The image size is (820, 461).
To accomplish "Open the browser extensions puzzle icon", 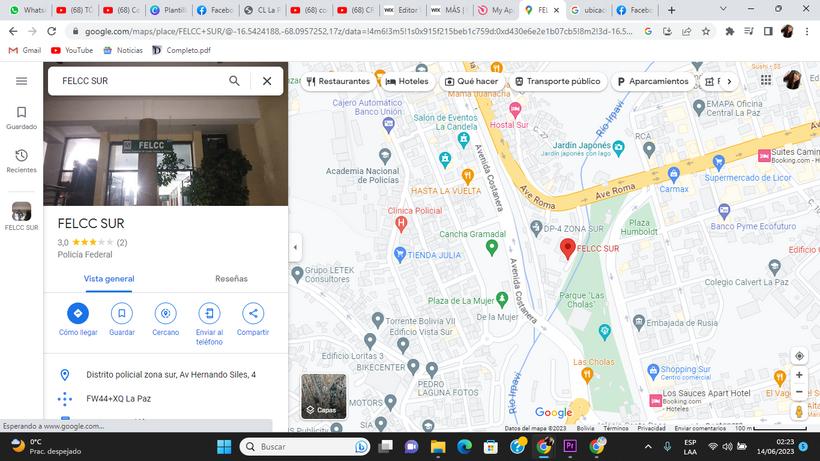I will pos(729,31).
